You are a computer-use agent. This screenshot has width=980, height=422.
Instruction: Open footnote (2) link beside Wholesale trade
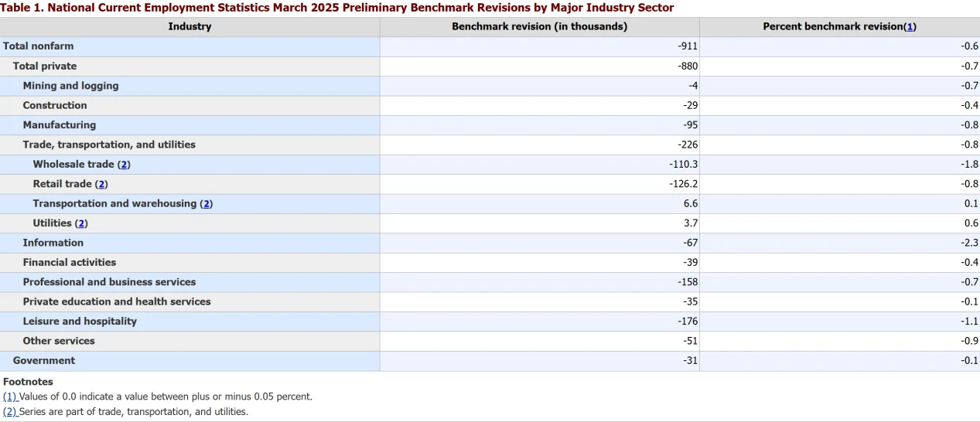pos(124,165)
